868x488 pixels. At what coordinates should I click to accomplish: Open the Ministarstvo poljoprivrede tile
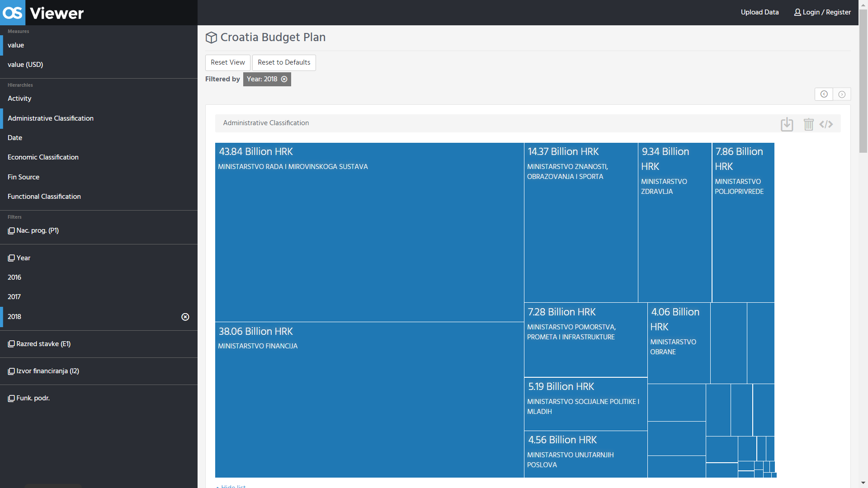pyautogui.click(x=743, y=223)
